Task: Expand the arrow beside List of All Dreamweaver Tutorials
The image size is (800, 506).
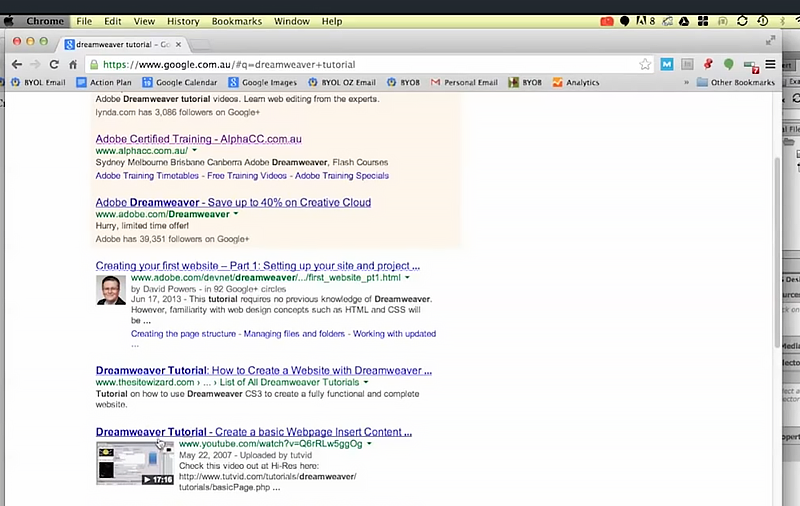Action: (366, 382)
